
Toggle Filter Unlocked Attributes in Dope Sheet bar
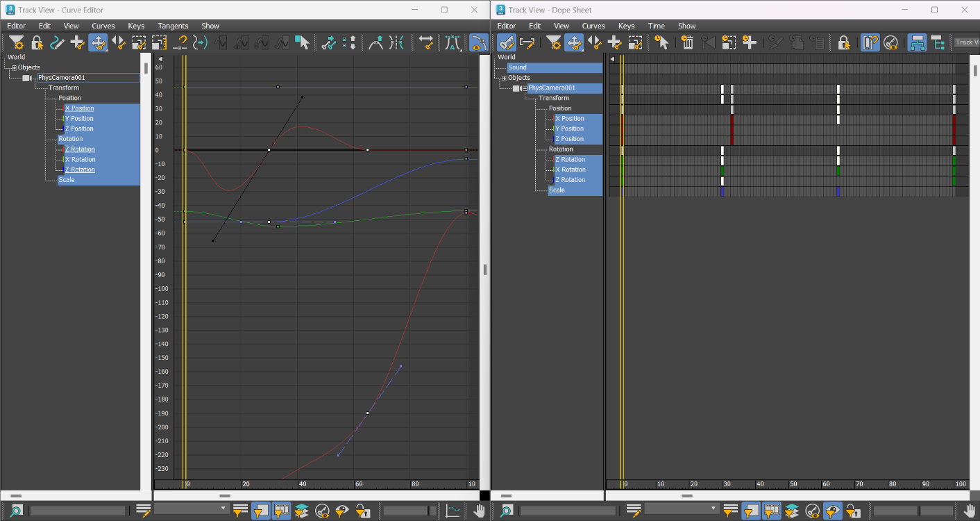853,511
